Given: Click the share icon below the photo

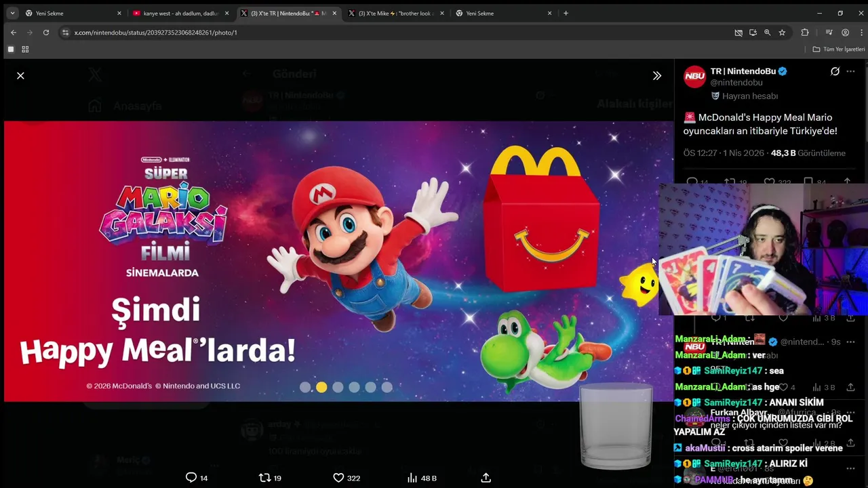Looking at the screenshot, I should click(486, 478).
